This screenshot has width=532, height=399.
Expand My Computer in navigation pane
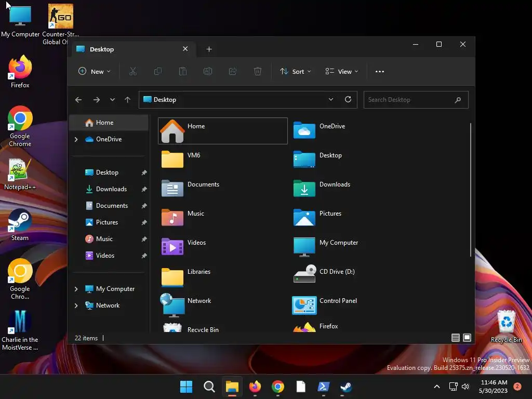pos(76,289)
